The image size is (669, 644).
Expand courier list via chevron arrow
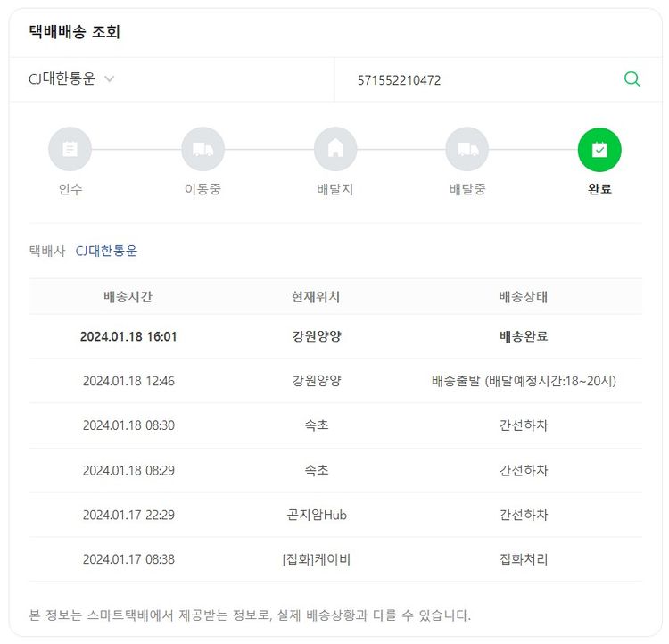pyautogui.click(x=110, y=79)
